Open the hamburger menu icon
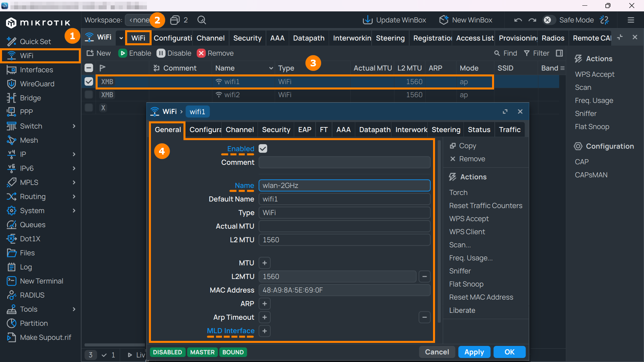Screen dimensions: 644x362 point(631,20)
